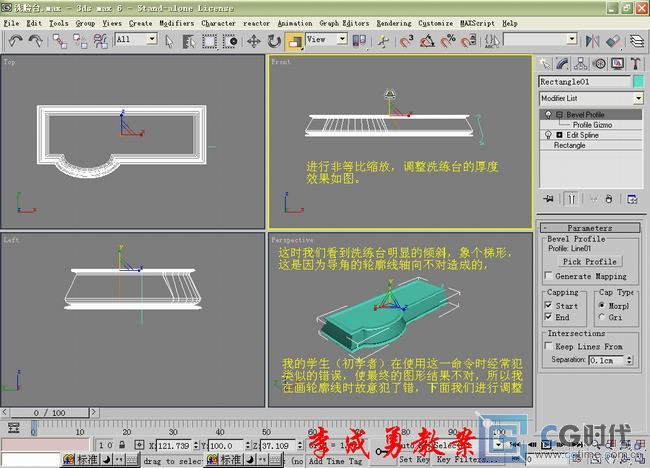Click the Mirror tool icon

click(592, 41)
